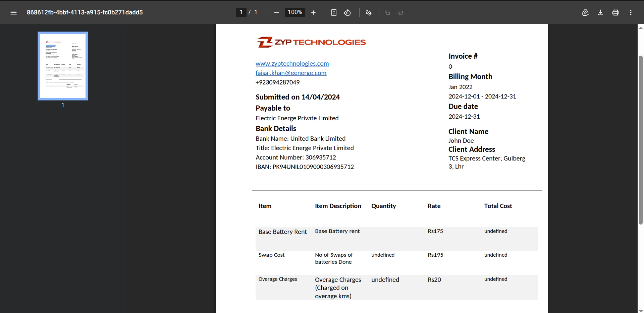Click the 'Overage Charges' item cell
This screenshot has height=313, width=644.
pos(278,279)
